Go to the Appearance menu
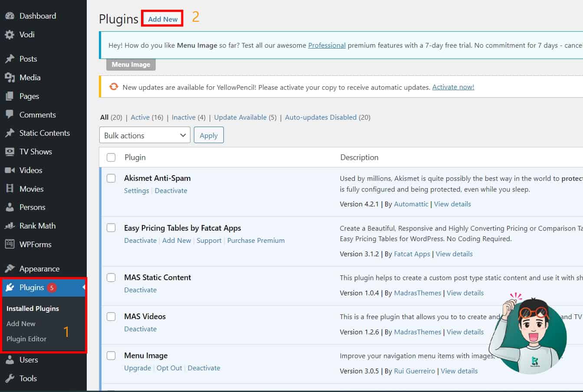This screenshot has width=583, height=392. 39,269
